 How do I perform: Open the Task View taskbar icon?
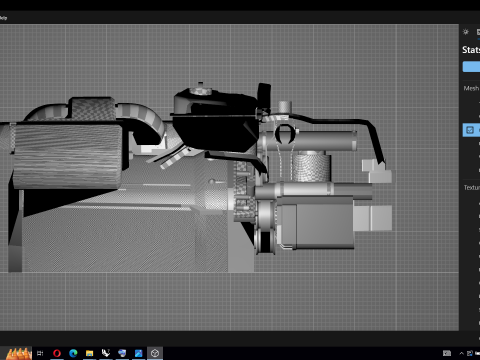pyautogui.click(x=40, y=353)
